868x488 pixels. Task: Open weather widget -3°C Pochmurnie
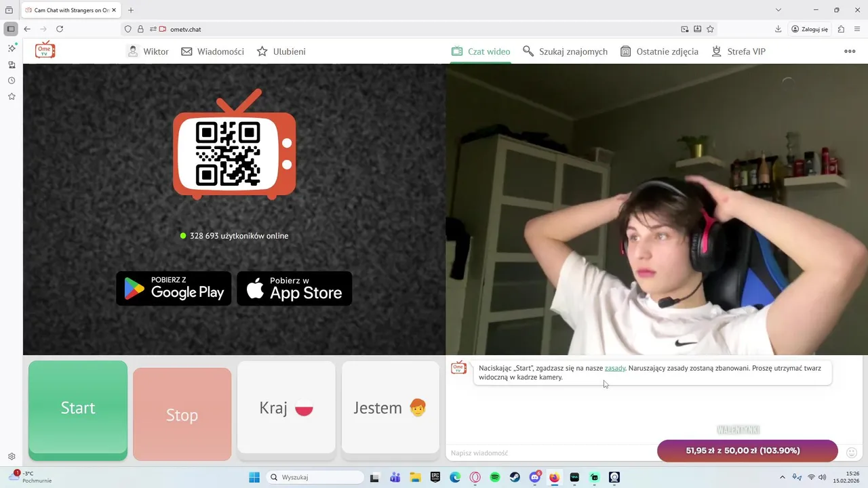pos(31,477)
